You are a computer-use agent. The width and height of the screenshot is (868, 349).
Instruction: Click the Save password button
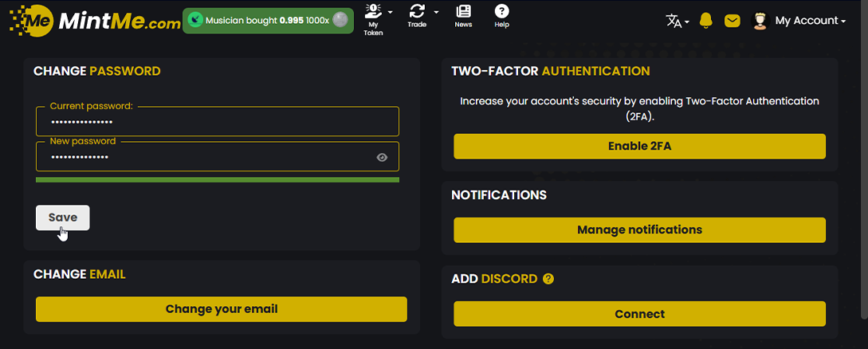click(63, 218)
